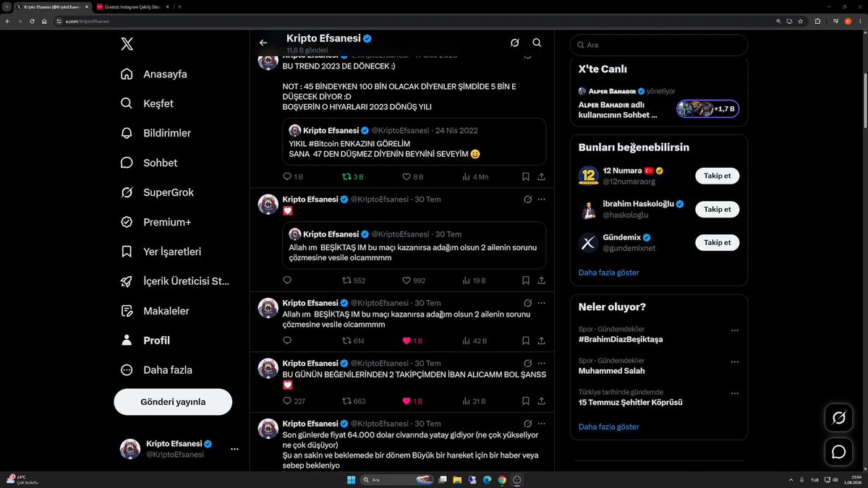The image size is (868, 488).
Task: Open Bildirimler in the sidebar
Action: click(x=156, y=133)
